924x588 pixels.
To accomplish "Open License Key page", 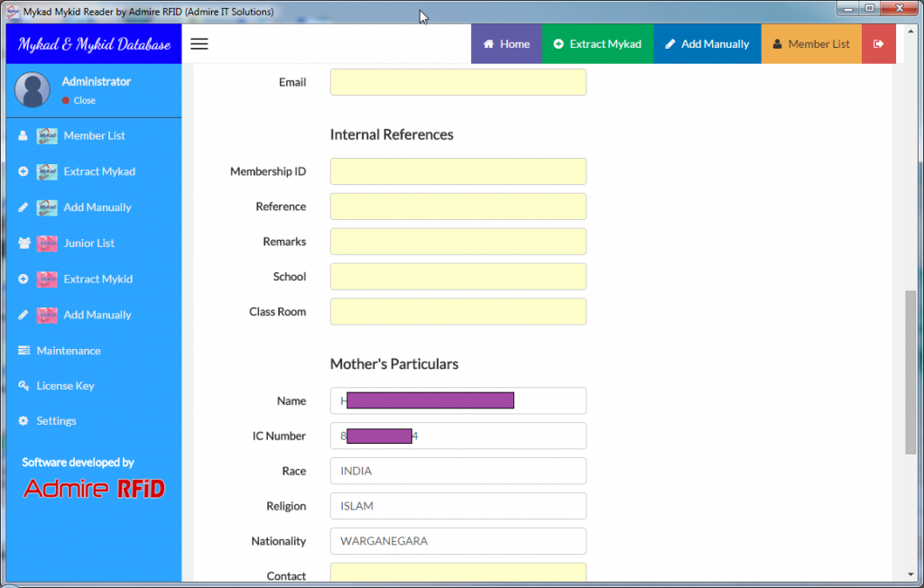I will [65, 386].
